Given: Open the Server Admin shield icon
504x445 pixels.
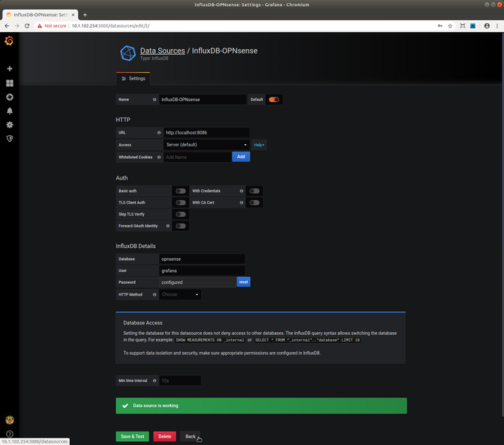Looking at the screenshot, I should click(x=10, y=139).
